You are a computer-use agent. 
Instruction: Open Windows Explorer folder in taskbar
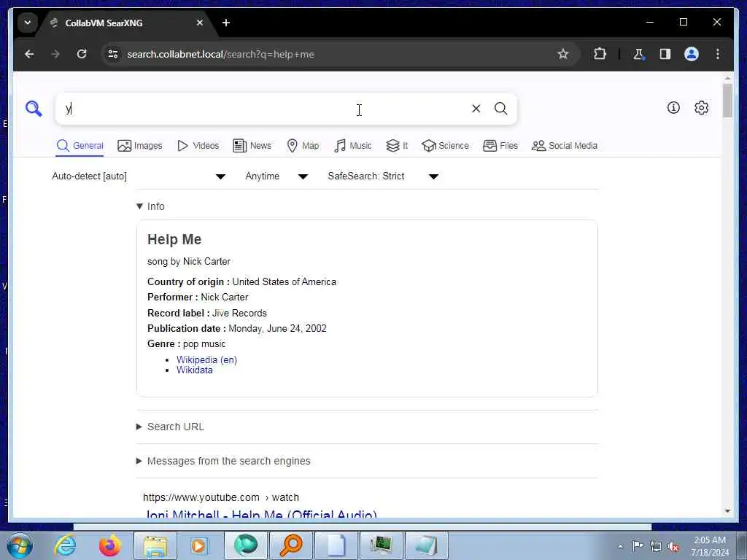[155, 545]
